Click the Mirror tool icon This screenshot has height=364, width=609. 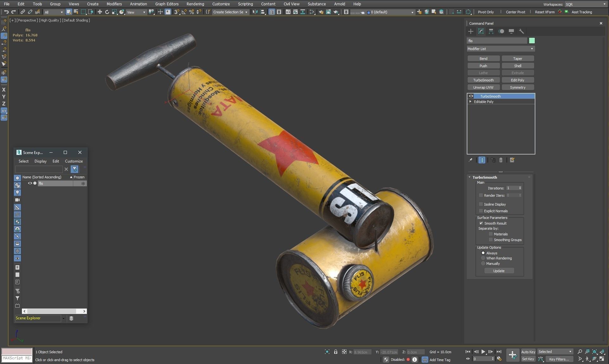pyautogui.click(x=255, y=12)
